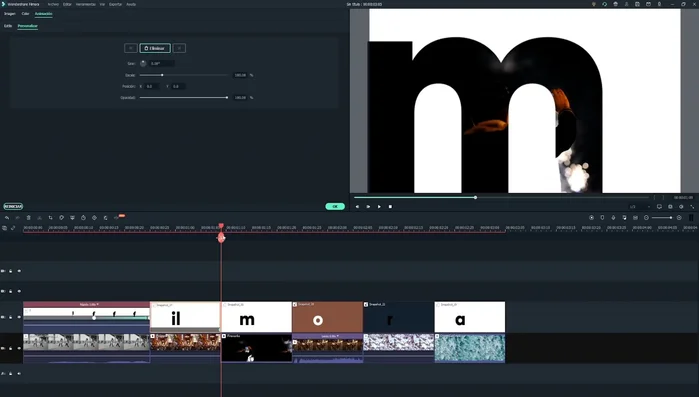
Task: Toggle lock on the topmost empty track
Action: [11, 271]
